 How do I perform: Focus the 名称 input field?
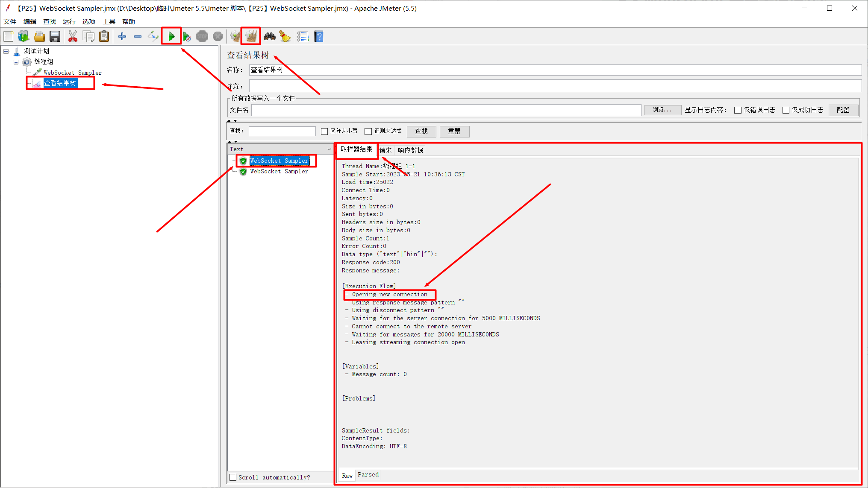pyautogui.click(x=555, y=70)
